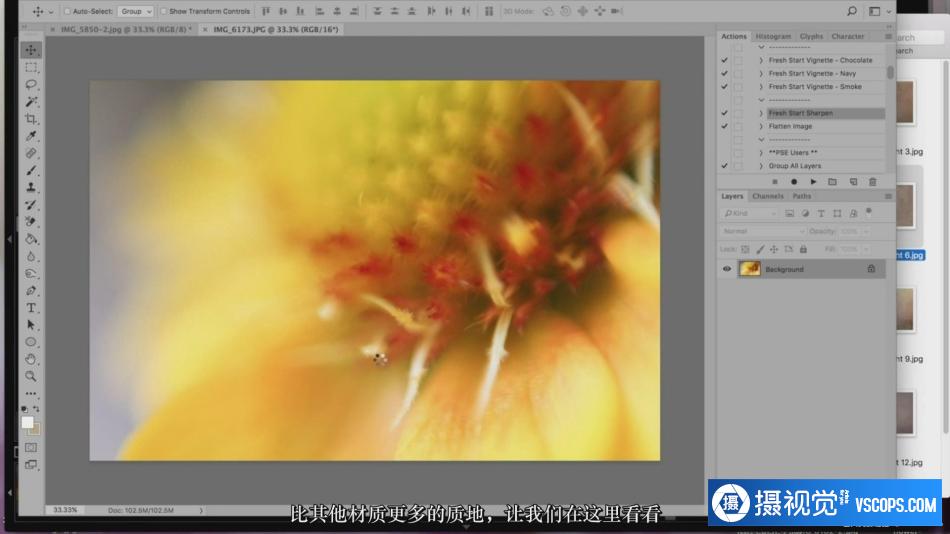
Task: Select the Lasso tool
Action: tap(31, 84)
